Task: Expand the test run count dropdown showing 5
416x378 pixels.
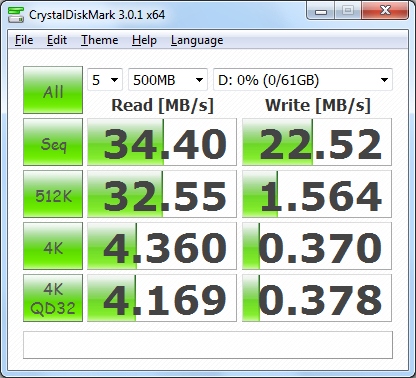Action: tap(105, 80)
